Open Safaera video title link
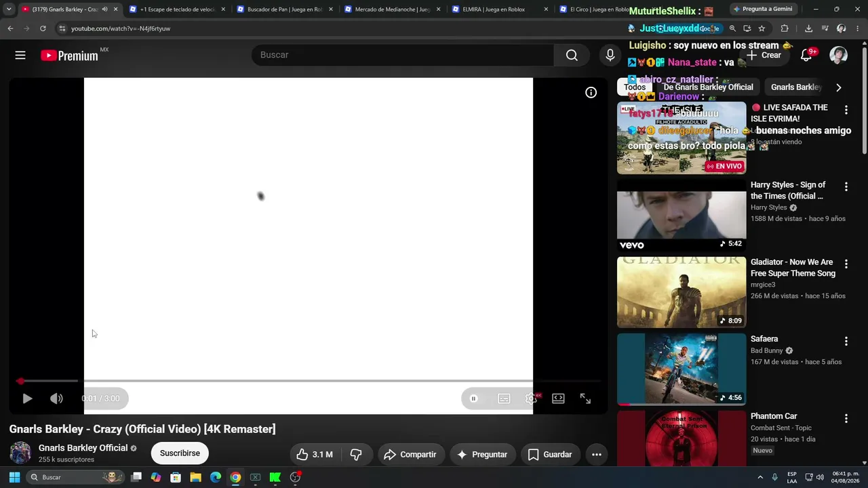Screen dimensions: 868x488 tap(764, 339)
